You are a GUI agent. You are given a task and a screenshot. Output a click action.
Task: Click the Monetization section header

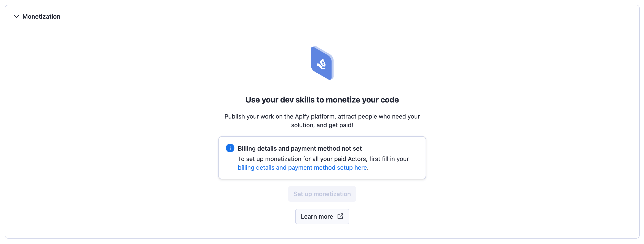(41, 16)
